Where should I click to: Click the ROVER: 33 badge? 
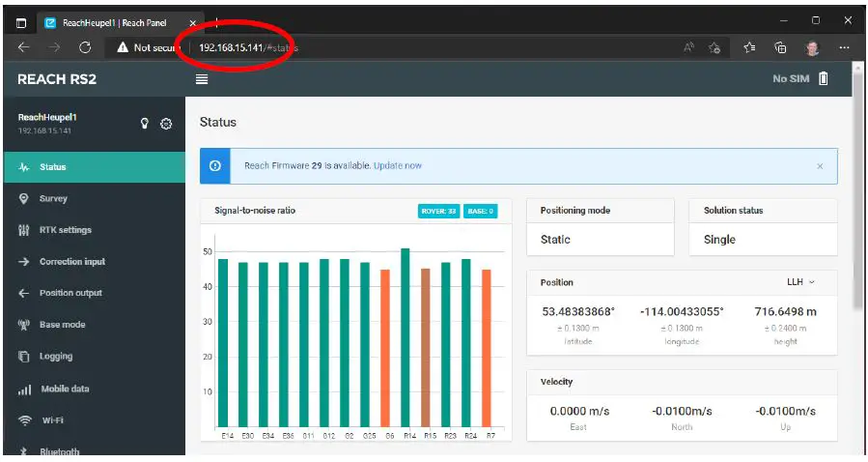(438, 211)
